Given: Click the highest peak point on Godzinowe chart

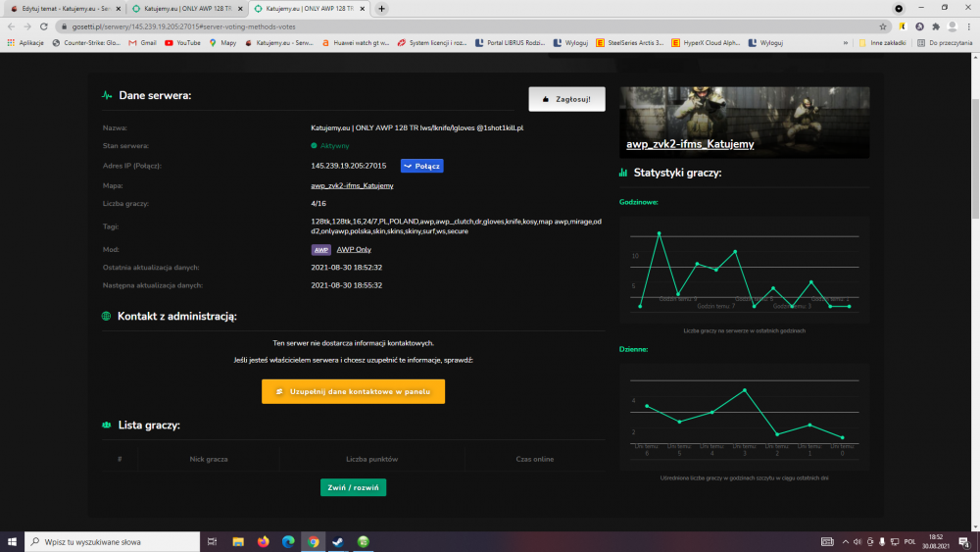Looking at the screenshot, I should click(x=659, y=233).
